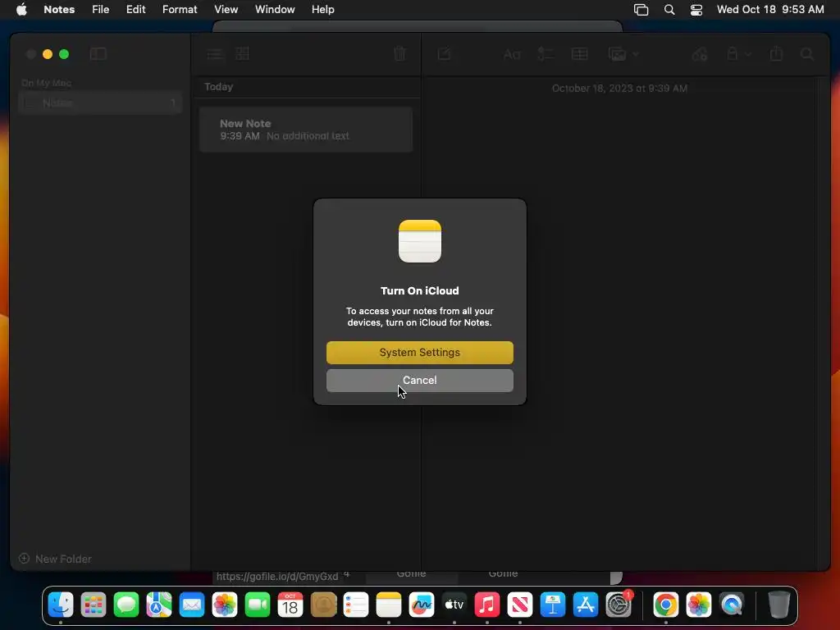Open Contacts from the Dock

coord(323,605)
